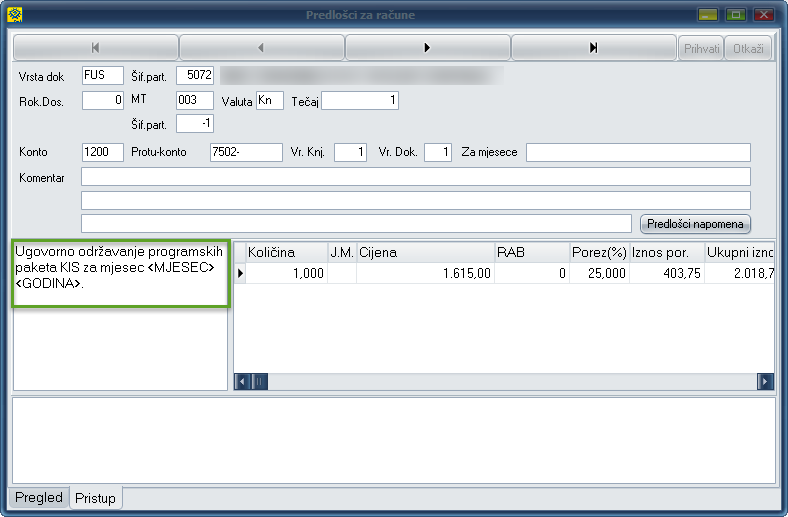Select the row indicator arrow in grid

(x=239, y=273)
